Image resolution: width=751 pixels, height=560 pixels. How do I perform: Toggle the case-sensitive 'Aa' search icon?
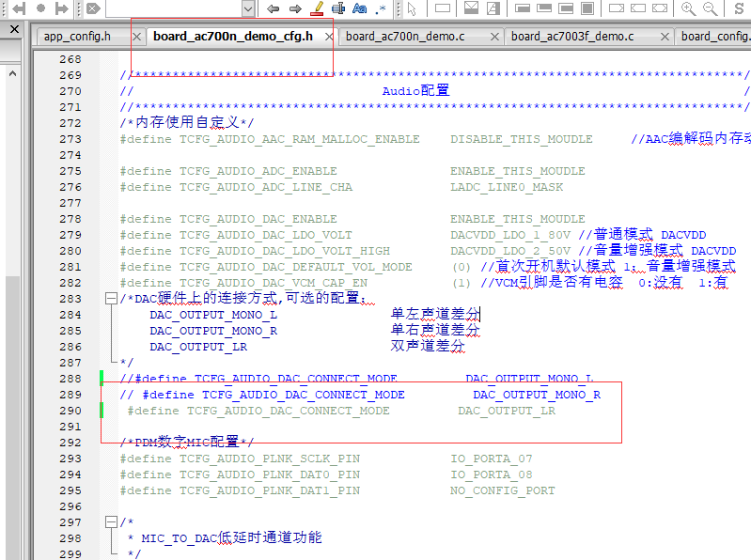point(359,8)
